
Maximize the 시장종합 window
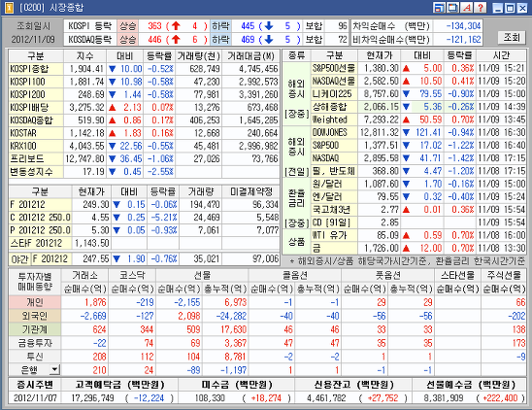coord(510,8)
